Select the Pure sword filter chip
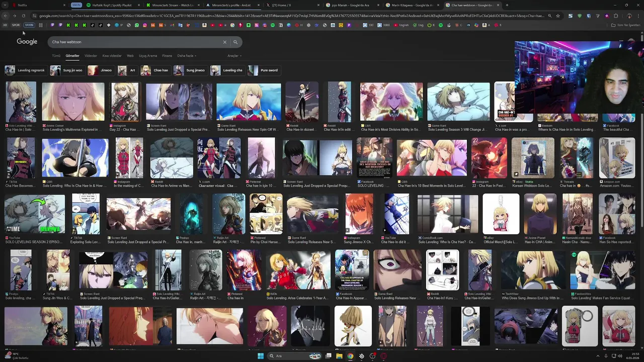The height and width of the screenshot is (362, 644). point(264,70)
